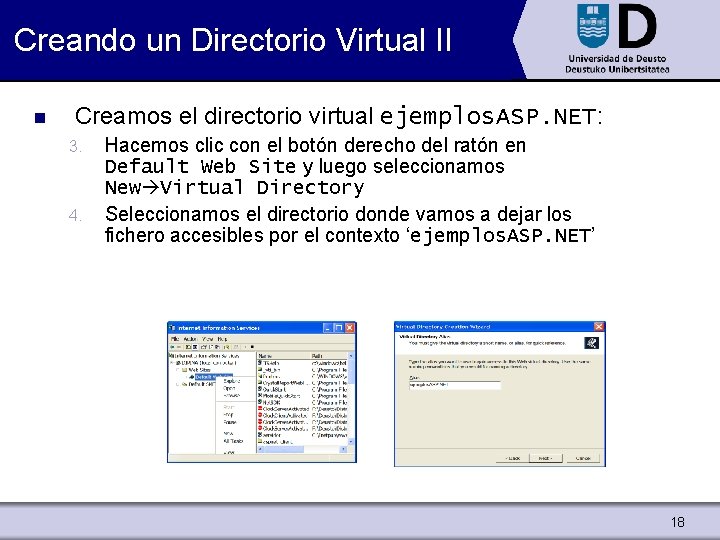Close the Virtual Directory Creation Wizard
The height and width of the screenshot is (540, 720).
[x=599, y=326]
